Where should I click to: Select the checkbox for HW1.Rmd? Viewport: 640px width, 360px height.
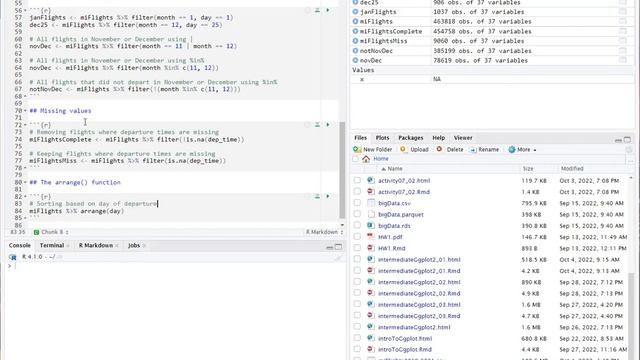point(357,248)
